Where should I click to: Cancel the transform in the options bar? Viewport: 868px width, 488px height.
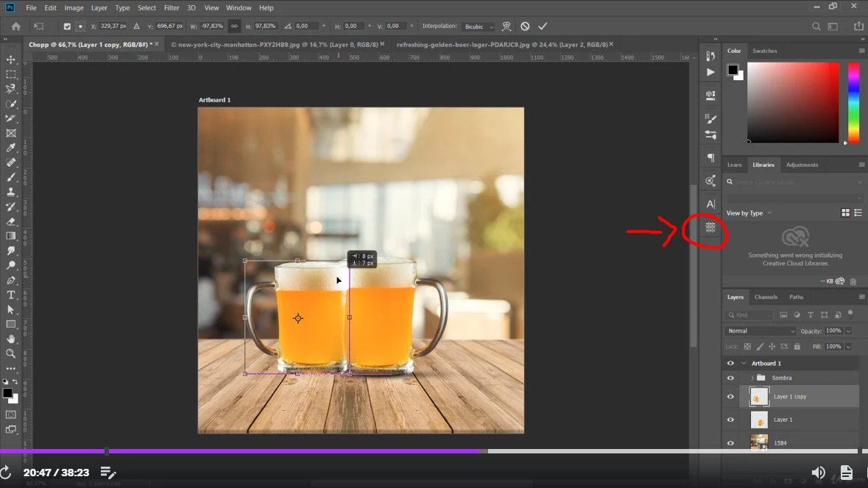(x=525, y=26)
